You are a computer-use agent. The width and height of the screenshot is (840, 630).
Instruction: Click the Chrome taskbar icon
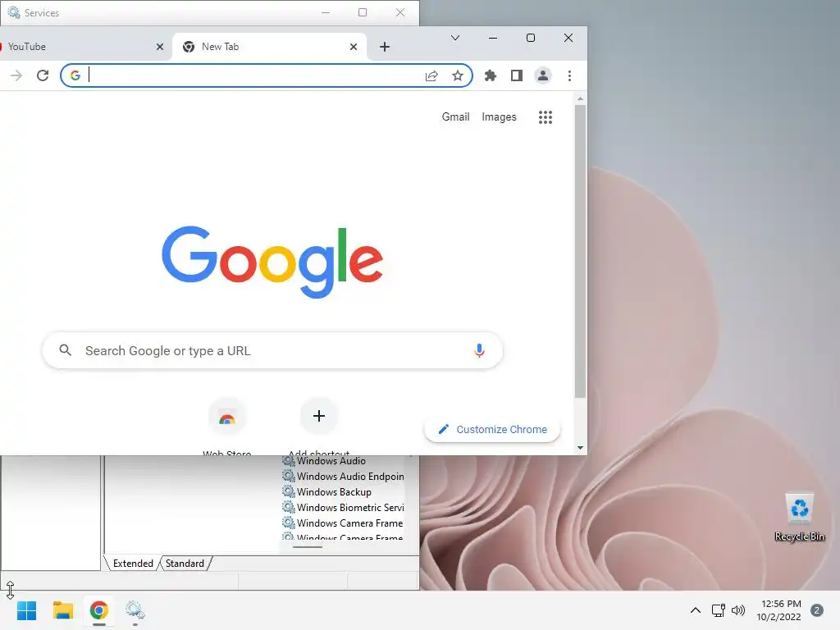click(99, 610)
